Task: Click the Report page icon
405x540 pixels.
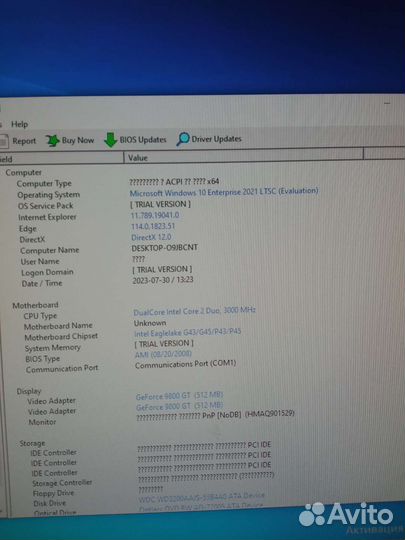Action: 3,142
